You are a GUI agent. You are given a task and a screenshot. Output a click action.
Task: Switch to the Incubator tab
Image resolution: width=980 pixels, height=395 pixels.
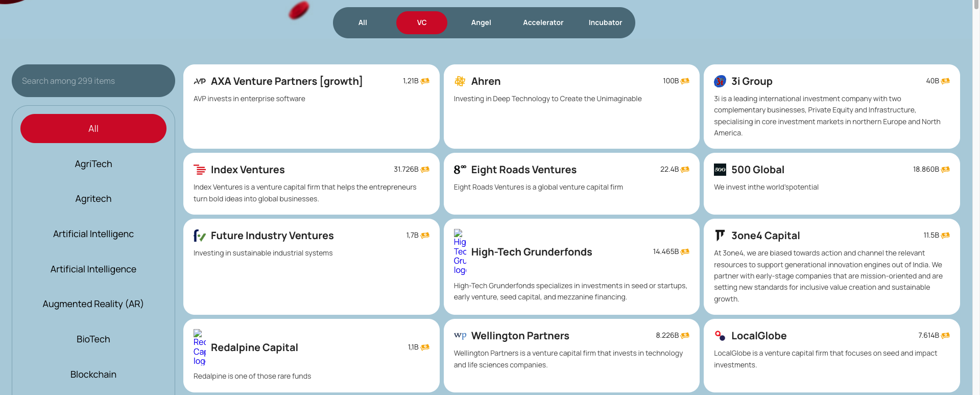(605, 22)
